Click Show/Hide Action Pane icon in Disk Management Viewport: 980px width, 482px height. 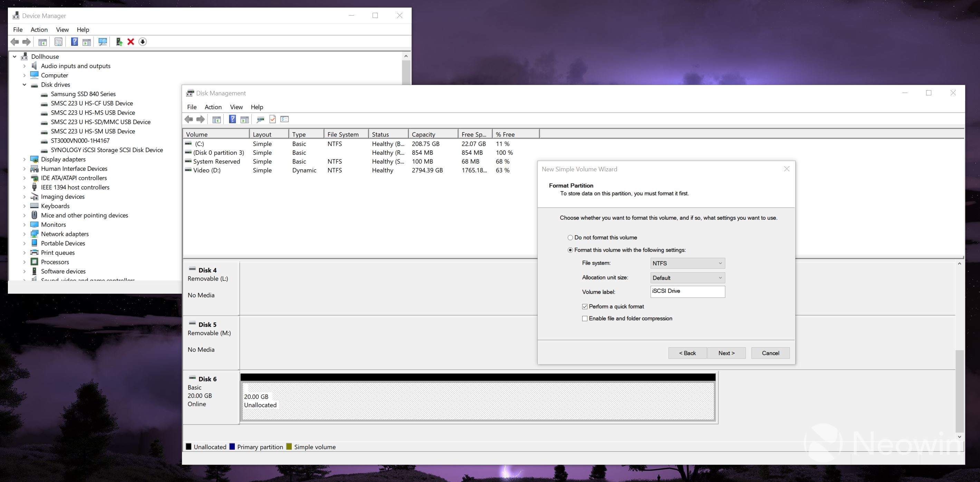tap(244, 120)
